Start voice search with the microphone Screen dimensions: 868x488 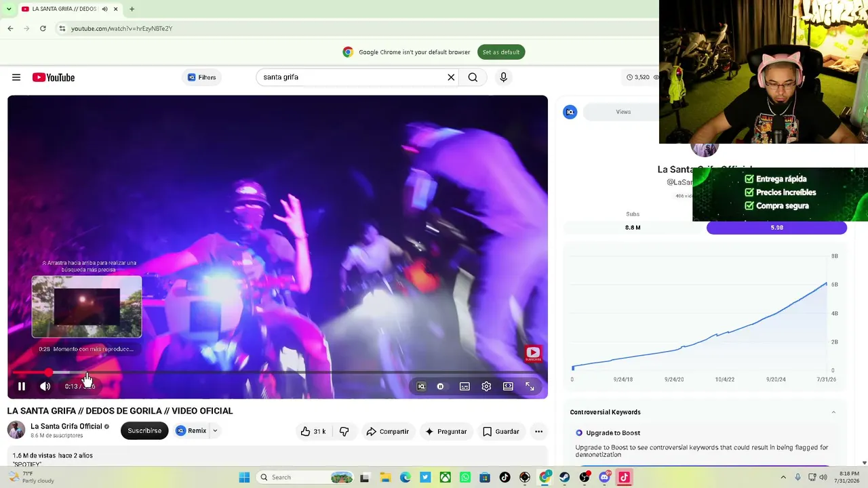503,77
